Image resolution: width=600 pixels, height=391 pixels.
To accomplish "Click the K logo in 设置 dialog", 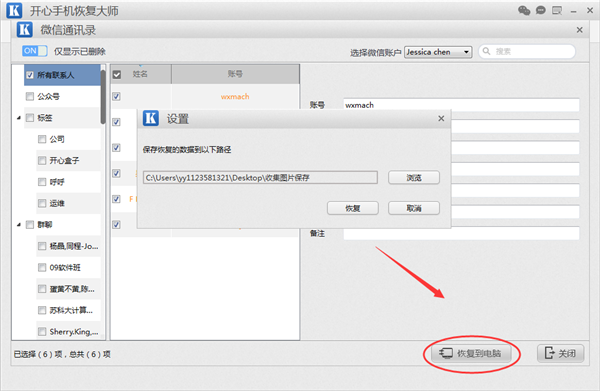I will pos(151,118).
